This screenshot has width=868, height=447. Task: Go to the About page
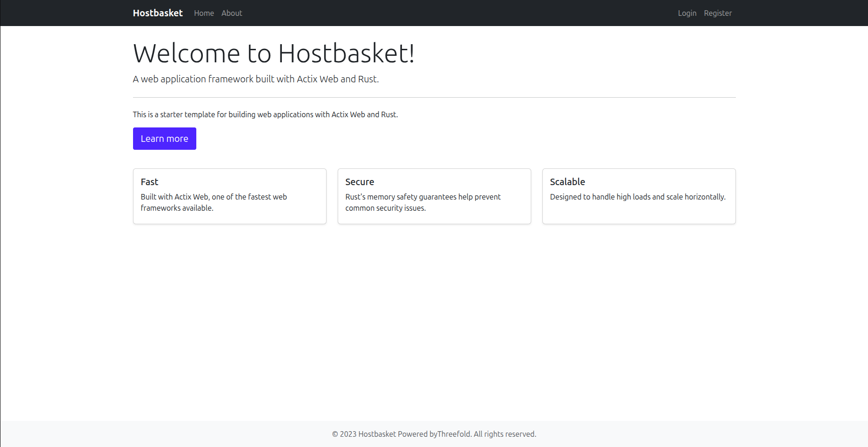(232, 13)
